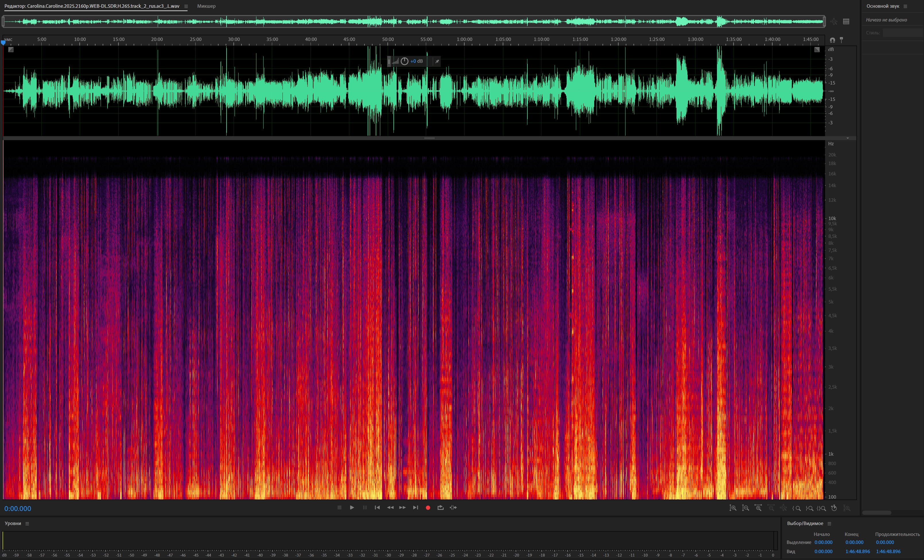Click the waveform/spectral divider grip
This screenshot has width=924, height=560.
point(429,138)
